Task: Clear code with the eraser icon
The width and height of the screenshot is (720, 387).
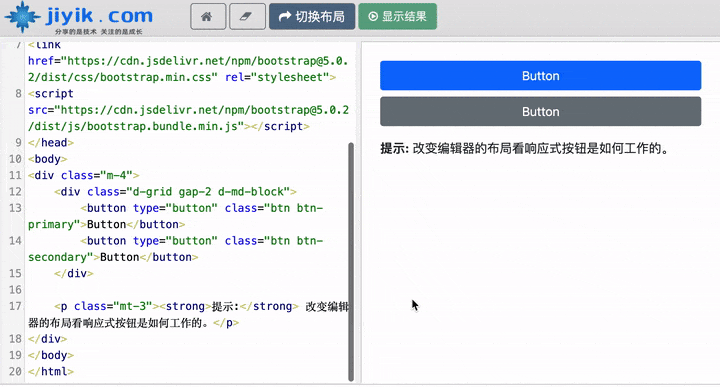Action: 247,17
